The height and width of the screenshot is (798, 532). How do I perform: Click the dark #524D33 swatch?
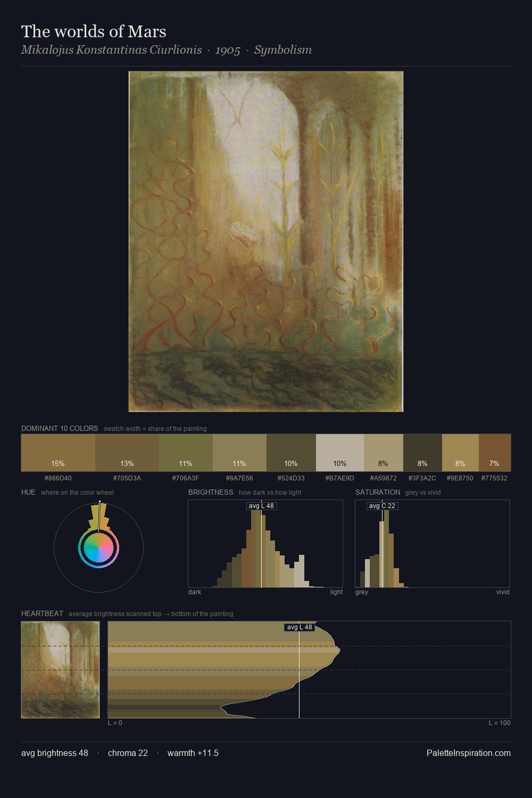click(291, 453)
